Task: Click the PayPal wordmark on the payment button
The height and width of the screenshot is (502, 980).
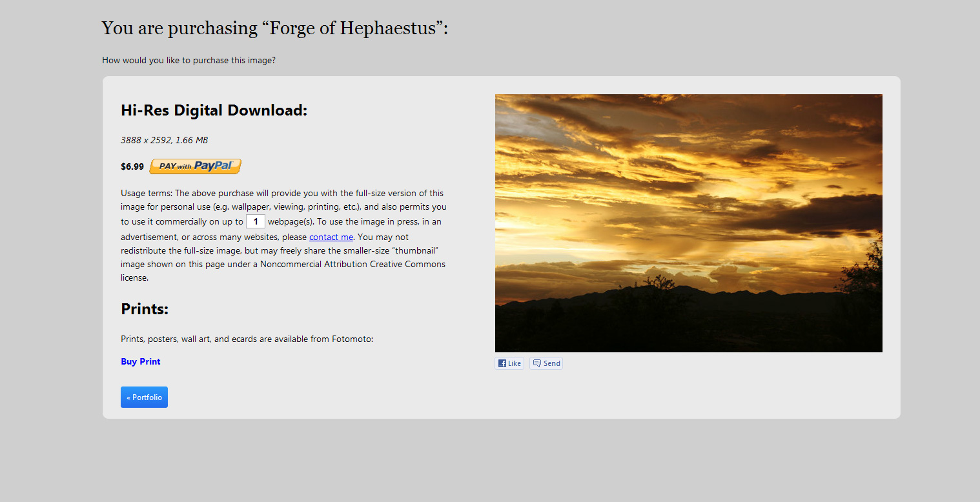Action: pos(212,166)
